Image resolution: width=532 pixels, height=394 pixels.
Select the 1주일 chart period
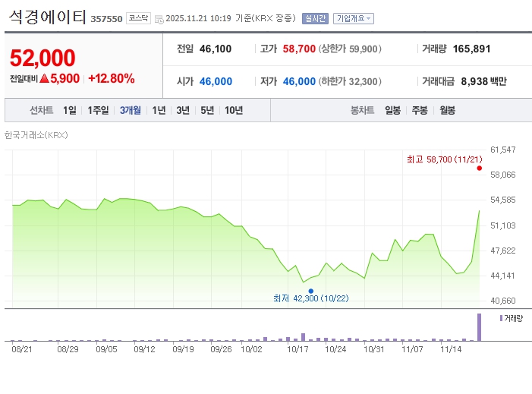coord(99,111)
